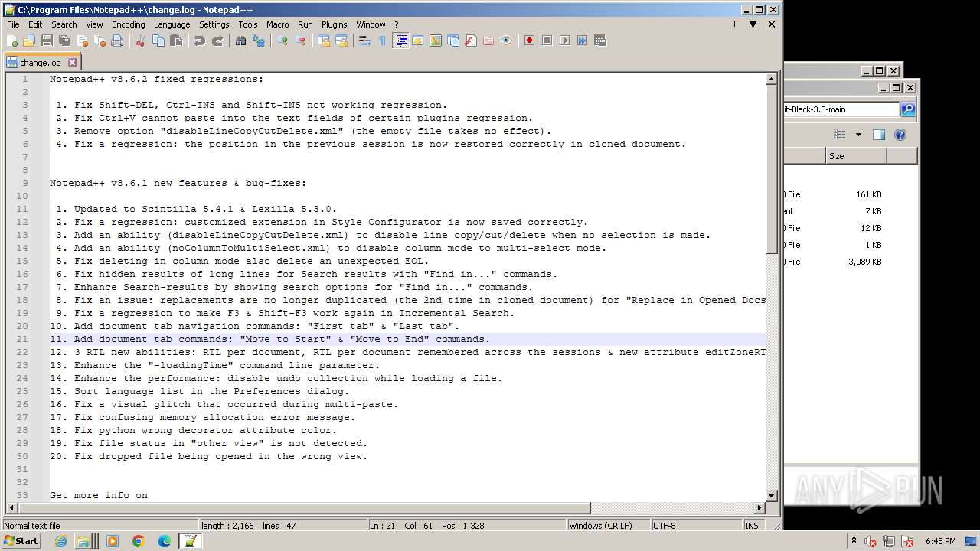Click the vertical scrollbar down arrow

click(x=772, y=495)
